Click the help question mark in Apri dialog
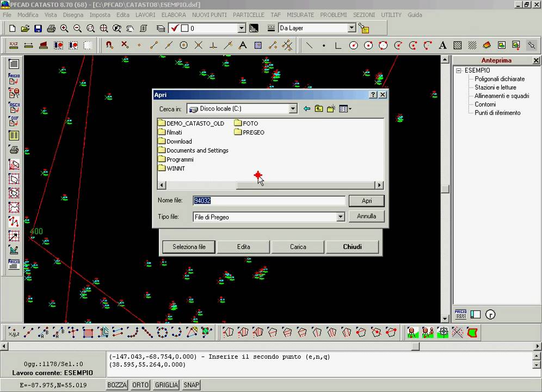 373,95
